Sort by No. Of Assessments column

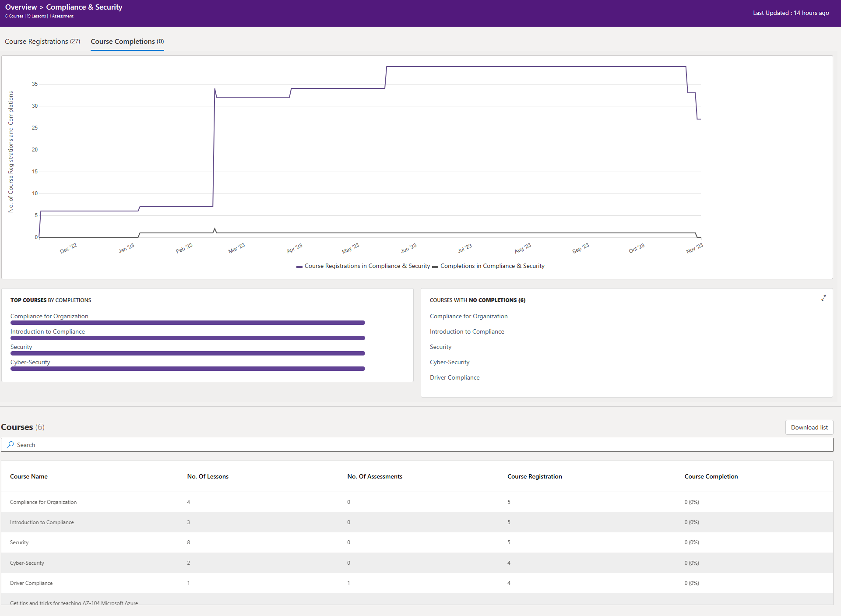[x=375, y=476]
